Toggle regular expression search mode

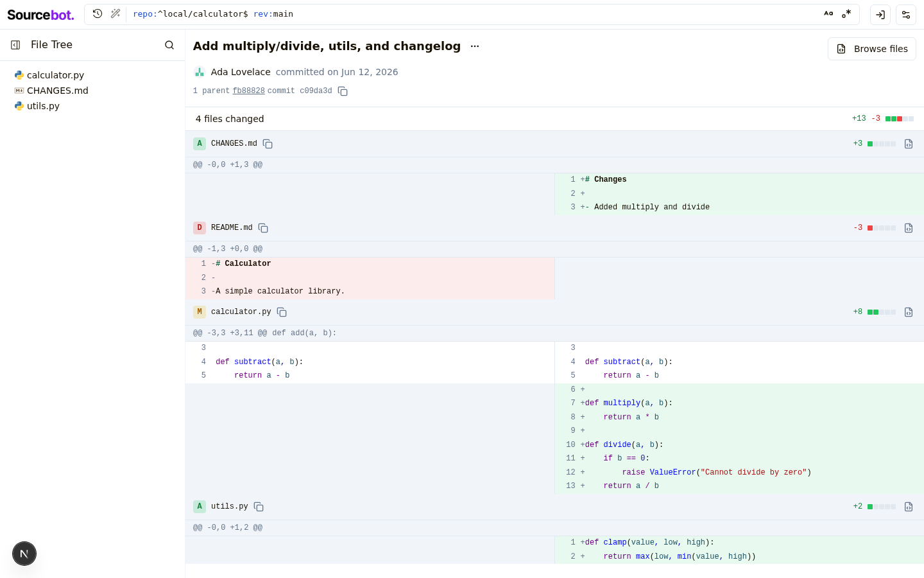click(846, 13)
